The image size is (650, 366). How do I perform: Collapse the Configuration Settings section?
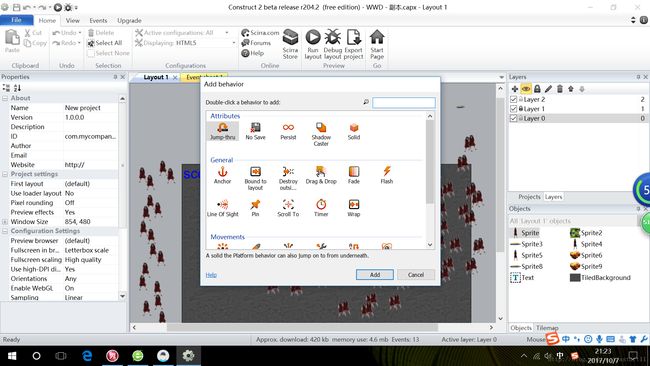click(x=5, y=231)
